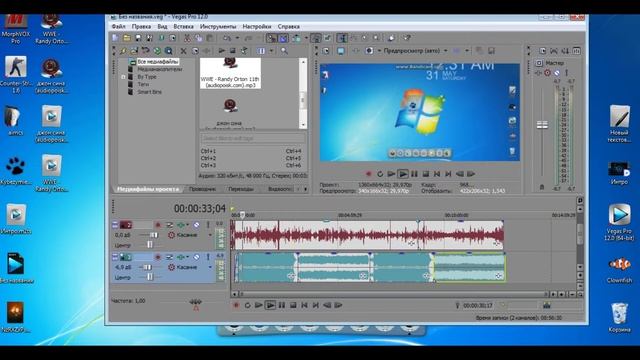Open Касание automation dropdown on track 1
This screenshot has height=360, width=640.
tap(211, 235)
